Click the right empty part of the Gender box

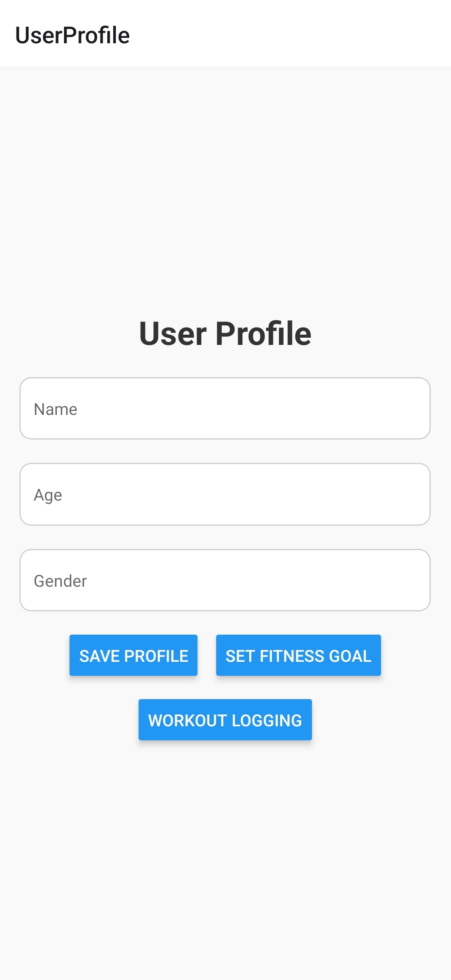point(339,580)
